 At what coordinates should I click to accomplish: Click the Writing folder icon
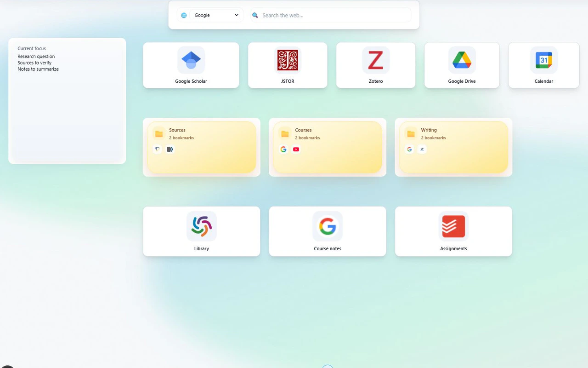[411, 134]
